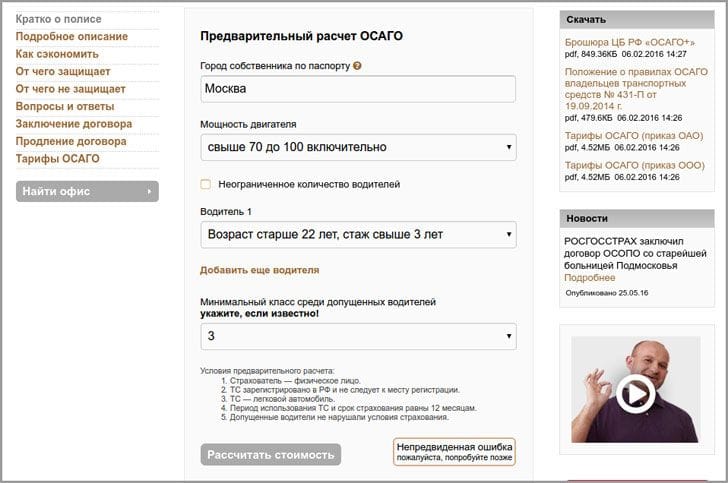Expand the Водитель 1 age dropdown
728x483 pixels.
pyautogui.click(x=358, y=234)
